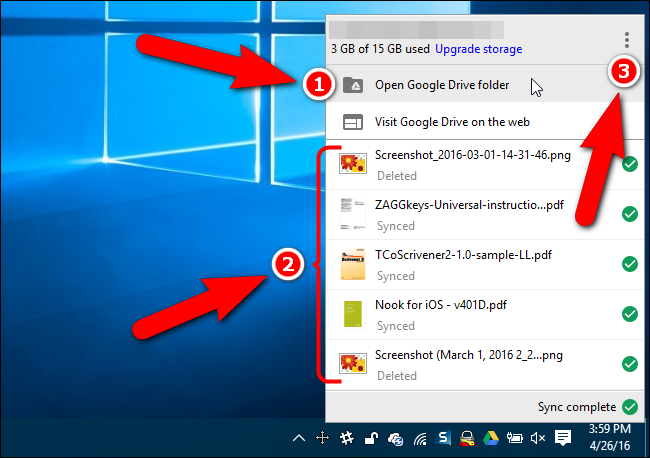650x458 pixels.
Task: Select Screenshot (March 1, 2016 2_2...png entry
Action: pyautogui.click(x=485, y=365)
